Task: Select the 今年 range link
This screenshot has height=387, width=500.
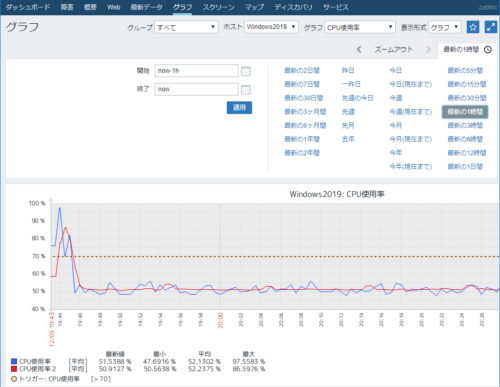Action: point(396,153)
